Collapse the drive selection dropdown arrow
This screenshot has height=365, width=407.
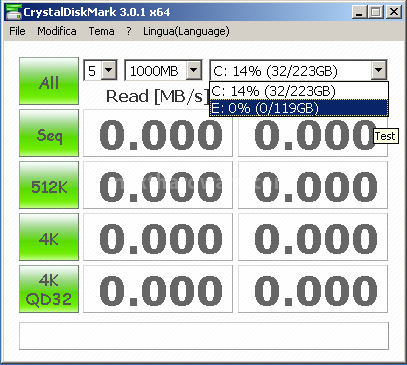click(379, 70)
